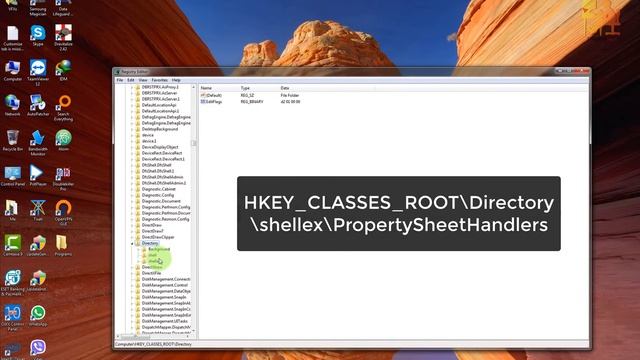Open the Data Lifeguard desktop icon

(x=63, y=7)
